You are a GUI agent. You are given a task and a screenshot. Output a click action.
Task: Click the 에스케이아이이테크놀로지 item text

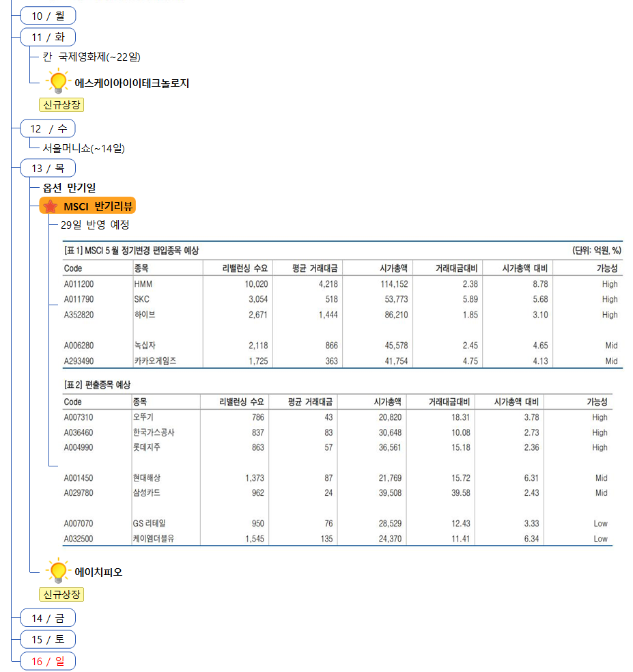[x=132, y=83]
